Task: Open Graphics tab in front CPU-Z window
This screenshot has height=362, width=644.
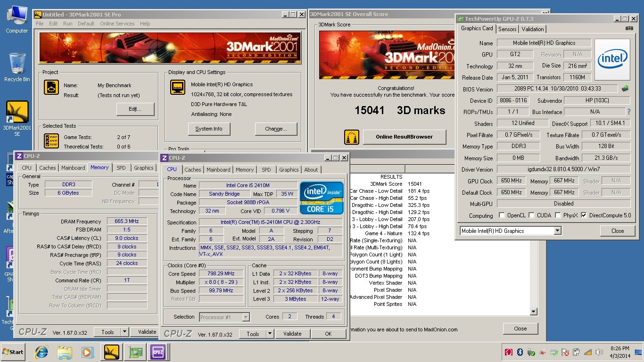Action: [289, 170]
